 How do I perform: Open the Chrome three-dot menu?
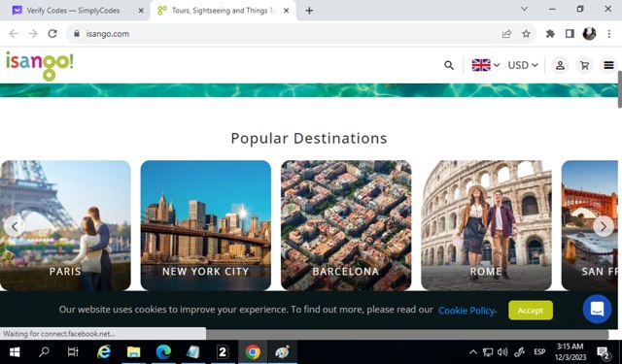pos(609,34)
